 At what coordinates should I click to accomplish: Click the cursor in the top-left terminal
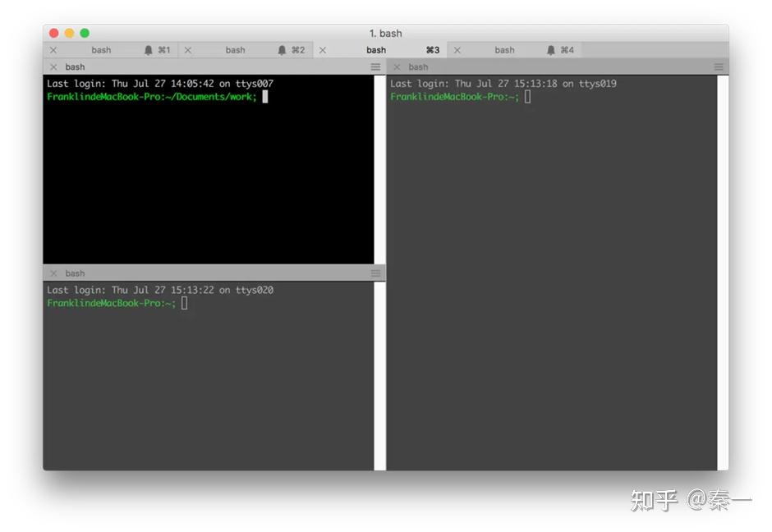coord(265,96)
